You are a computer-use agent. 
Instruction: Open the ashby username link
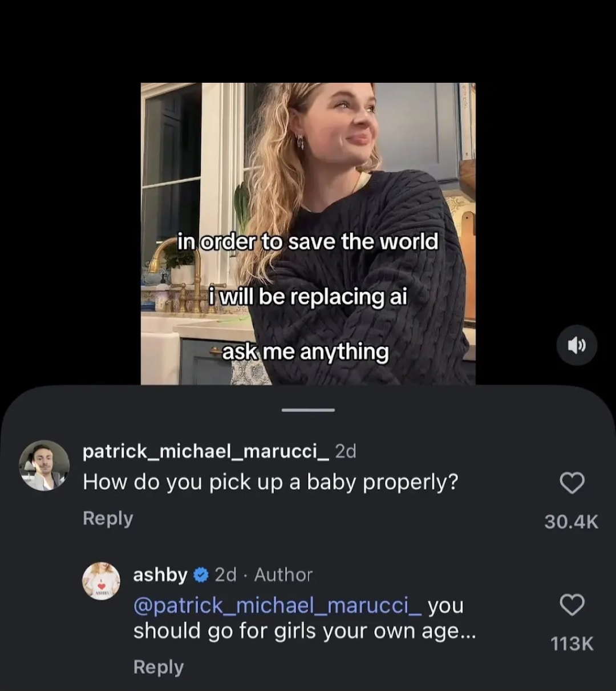pyautogui.click(x=160, y=575)
